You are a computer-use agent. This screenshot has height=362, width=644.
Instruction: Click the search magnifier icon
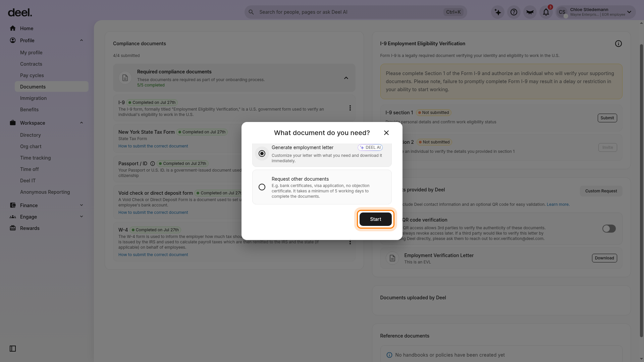pyautogui.click(x=251, y=12)
